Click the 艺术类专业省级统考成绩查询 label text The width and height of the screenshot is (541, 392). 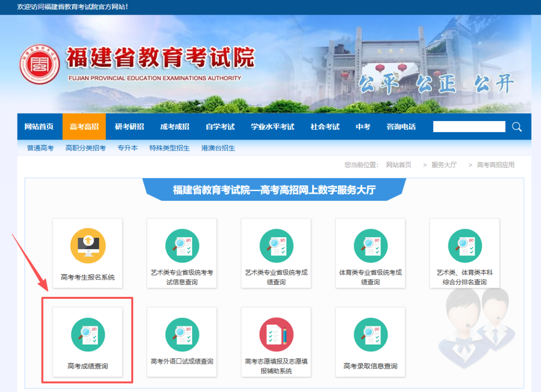point(277,277)
